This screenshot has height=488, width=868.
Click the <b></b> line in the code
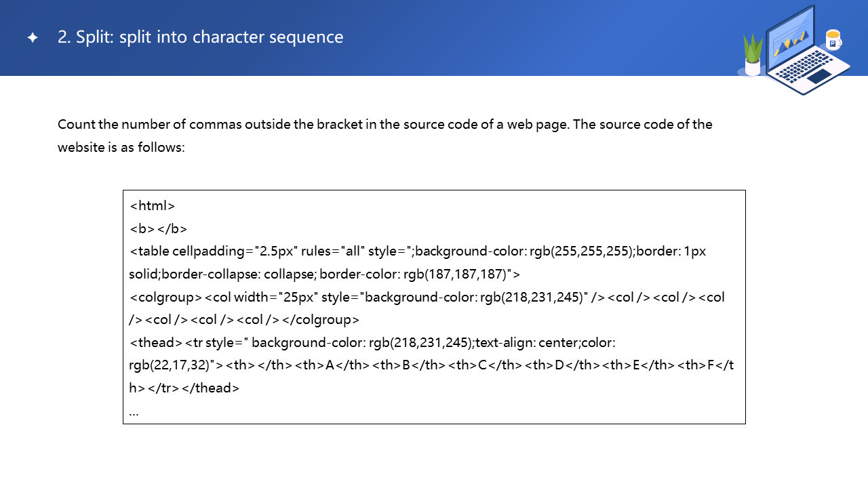[x=158, y=228]
